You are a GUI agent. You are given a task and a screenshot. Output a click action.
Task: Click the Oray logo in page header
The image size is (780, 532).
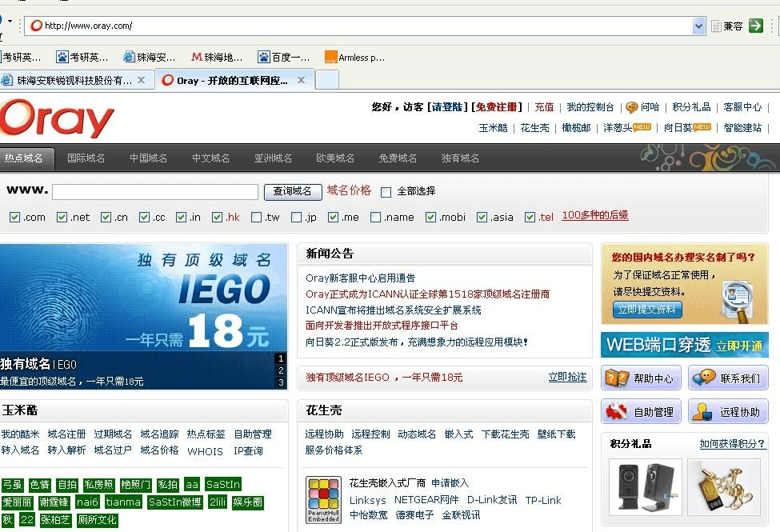click(58, 119)
